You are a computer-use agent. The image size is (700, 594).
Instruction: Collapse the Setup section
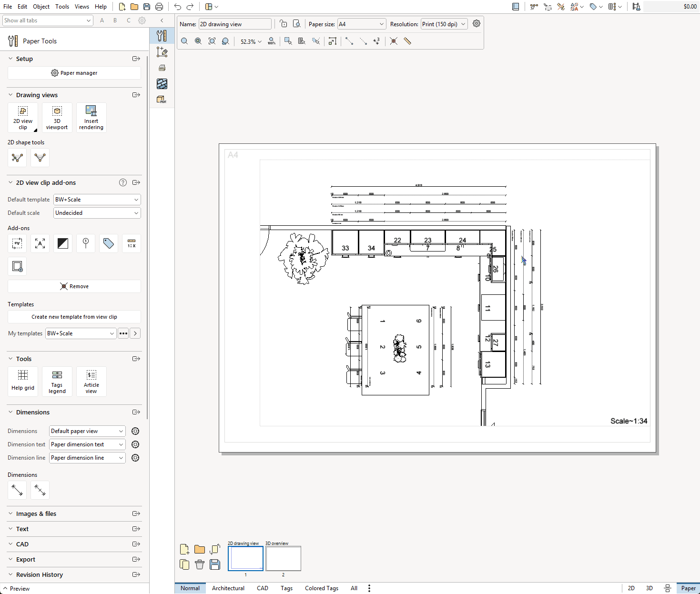click(x=10, y=59)
